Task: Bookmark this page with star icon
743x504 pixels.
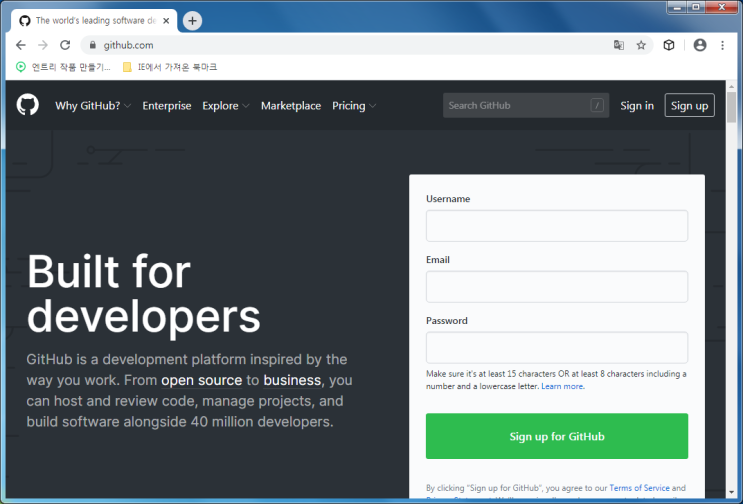Action: point(641,45)
